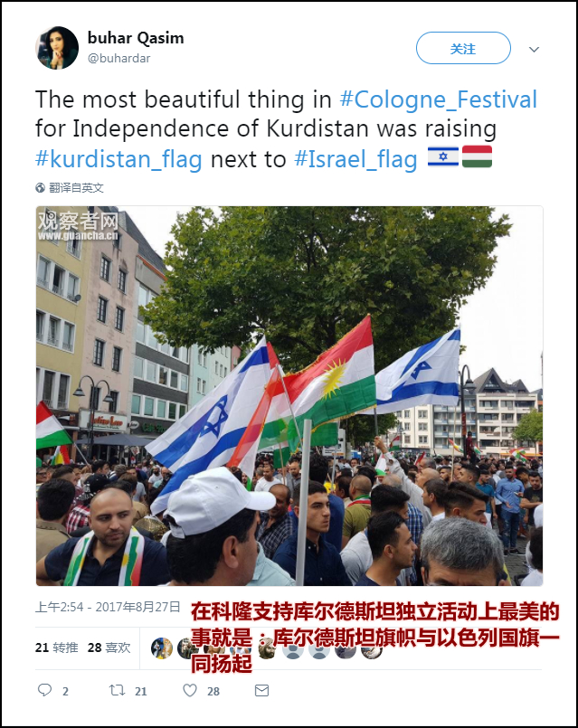Send tweet via envelope message icon
This screenshot has width=578, height=728.
[x=261, y=690]
